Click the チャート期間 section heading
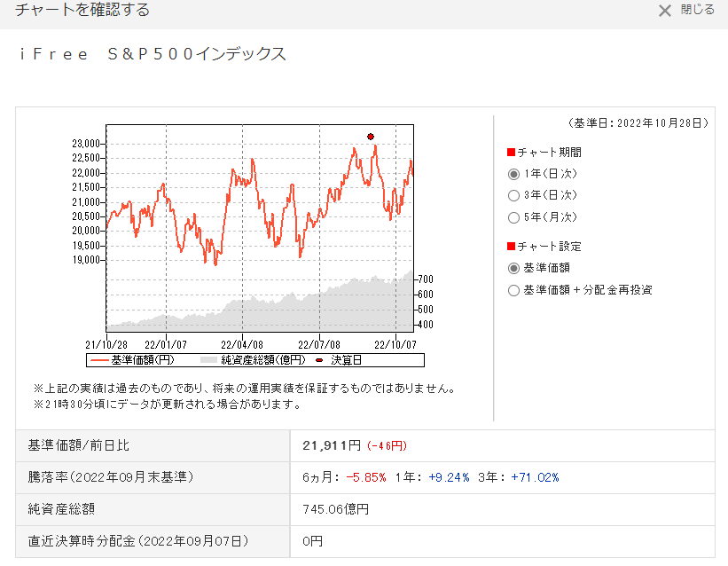Image resolution: width=728 pixels, height=566 pixels. [544, 153]
